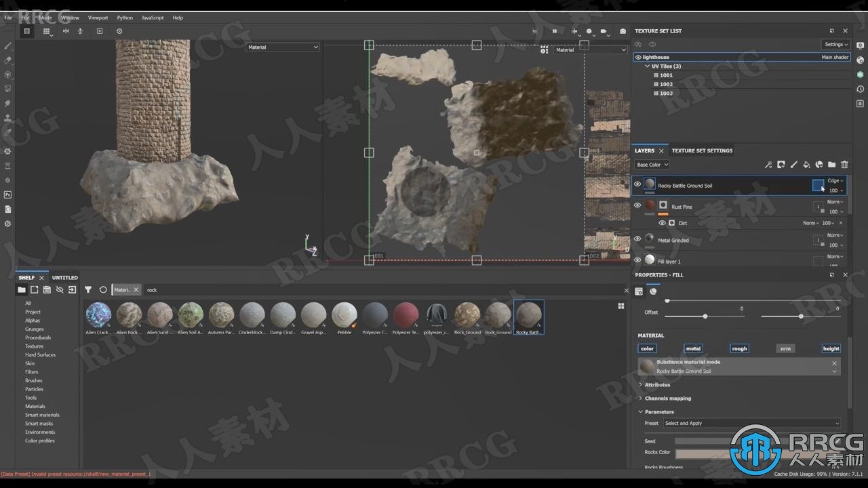Click the shelf search field with rock
This screenshot has height=488, width=868.
click(x=383, y=290)
